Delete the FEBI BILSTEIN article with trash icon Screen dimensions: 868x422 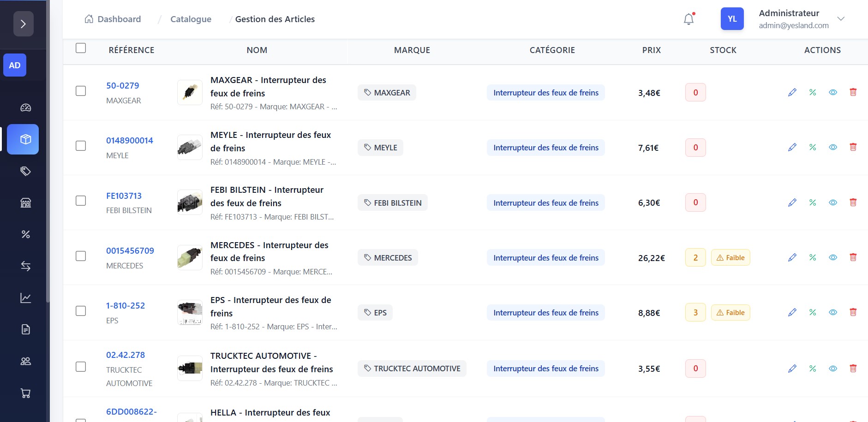coord(853,202)
